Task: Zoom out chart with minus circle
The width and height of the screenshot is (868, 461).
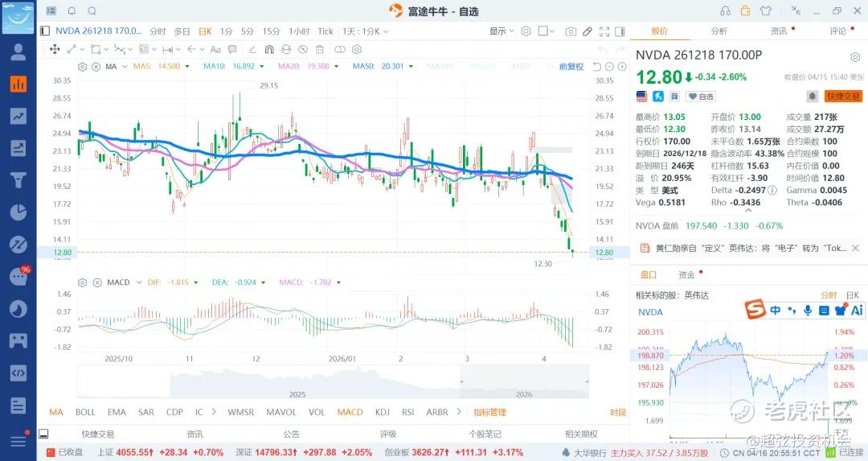Action: [609, 67]
